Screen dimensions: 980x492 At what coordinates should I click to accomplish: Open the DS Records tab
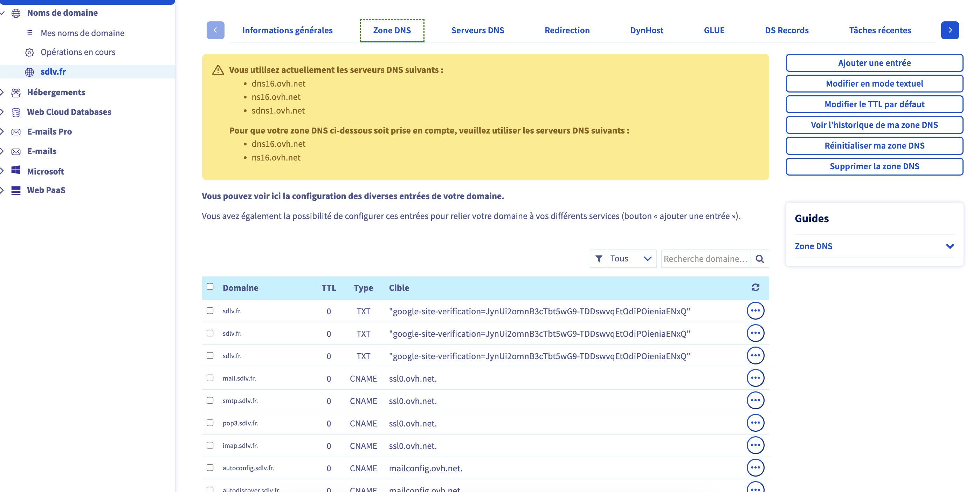pyautogui.click(x=786, y=30)
